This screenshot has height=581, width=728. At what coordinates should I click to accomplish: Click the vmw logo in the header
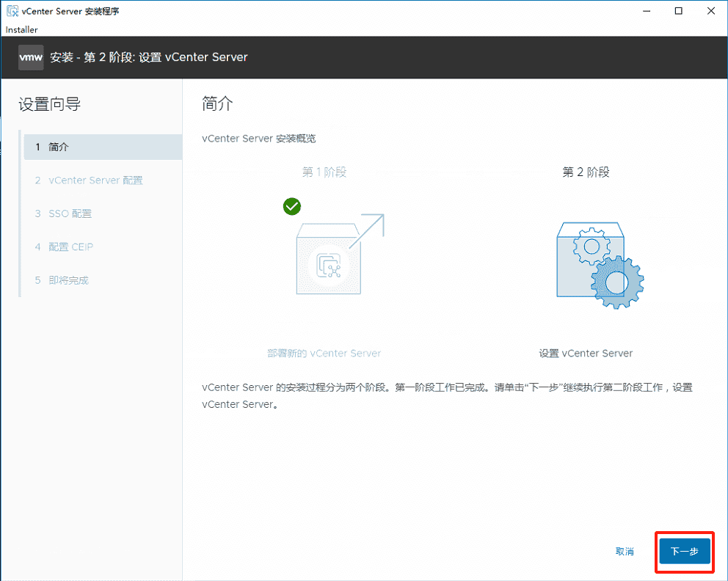(30, 56)
